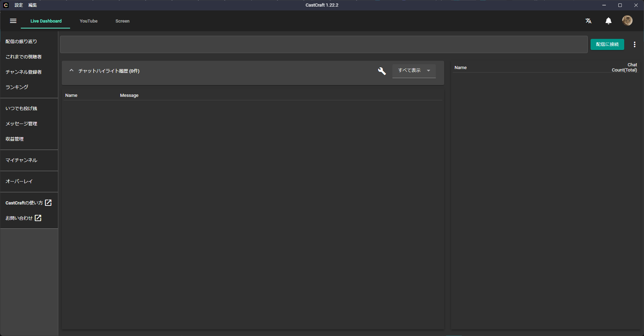Switch to the YouTube tab
This screenshot has height=336, width=644.
coord(88,21)
